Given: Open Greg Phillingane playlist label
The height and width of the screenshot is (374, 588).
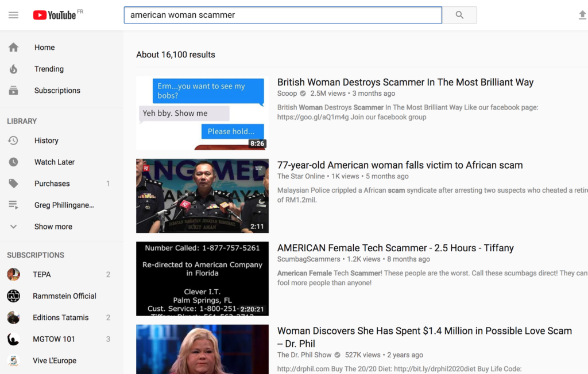Looking at the screenshot, I should (x=64, y=205).
